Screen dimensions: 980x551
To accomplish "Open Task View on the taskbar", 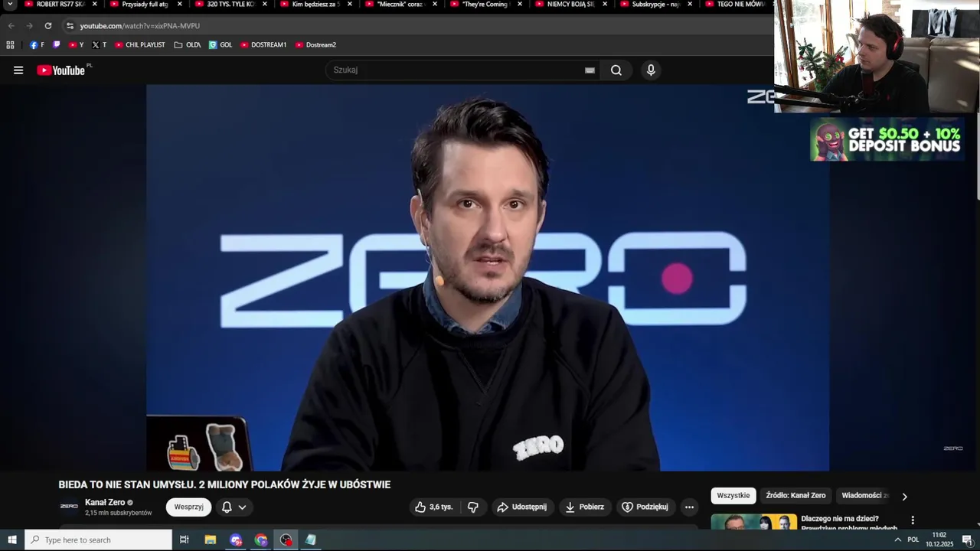I will click(185, 540).
